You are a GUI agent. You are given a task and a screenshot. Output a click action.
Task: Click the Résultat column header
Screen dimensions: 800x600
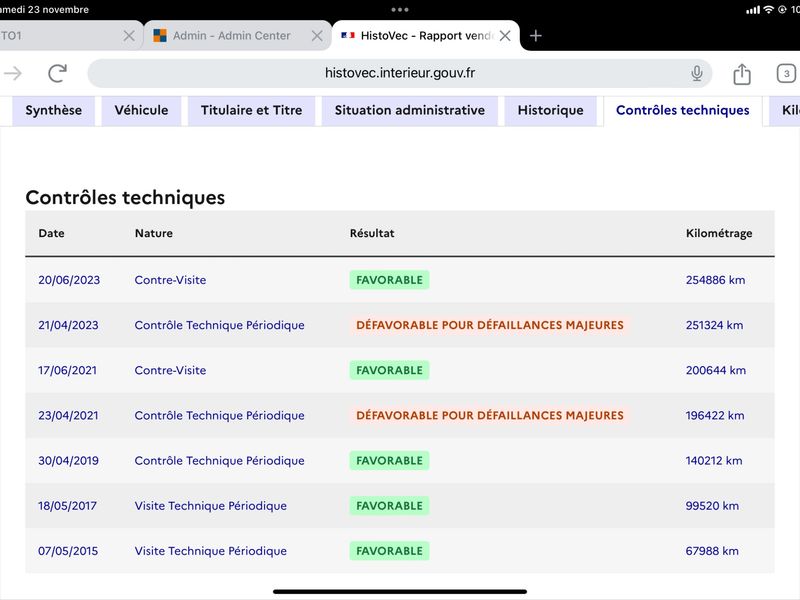(372, 233)
